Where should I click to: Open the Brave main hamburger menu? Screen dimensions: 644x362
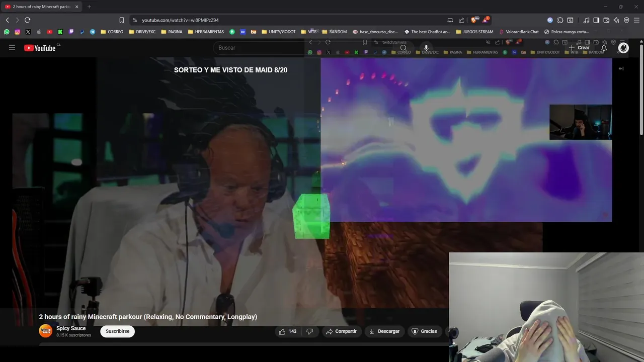pyautogui.click(x=636, y=20)
